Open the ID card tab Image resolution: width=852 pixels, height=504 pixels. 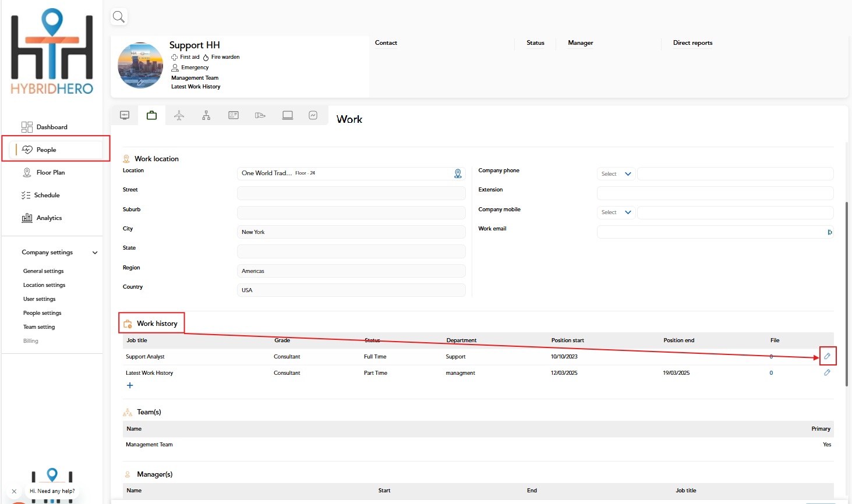point(234,115)
